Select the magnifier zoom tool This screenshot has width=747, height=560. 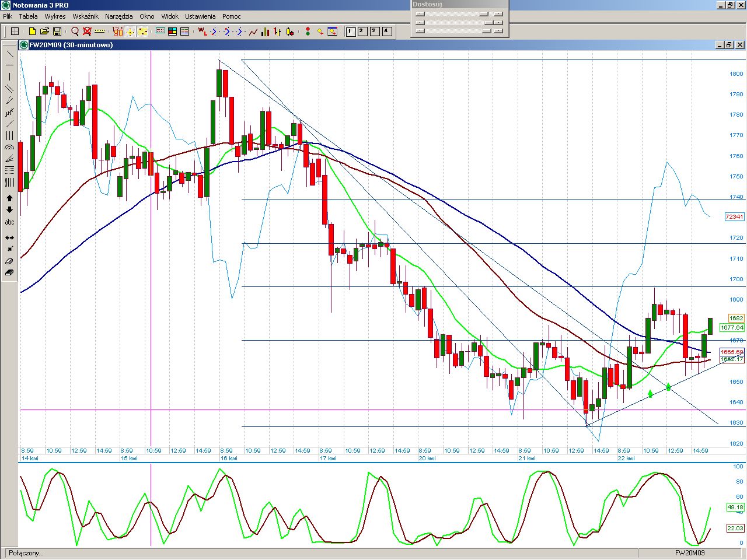tap(75, 32)
